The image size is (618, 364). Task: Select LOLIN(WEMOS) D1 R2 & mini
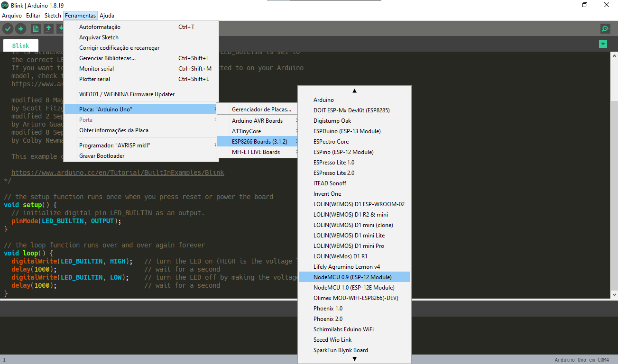coord(354,215)
